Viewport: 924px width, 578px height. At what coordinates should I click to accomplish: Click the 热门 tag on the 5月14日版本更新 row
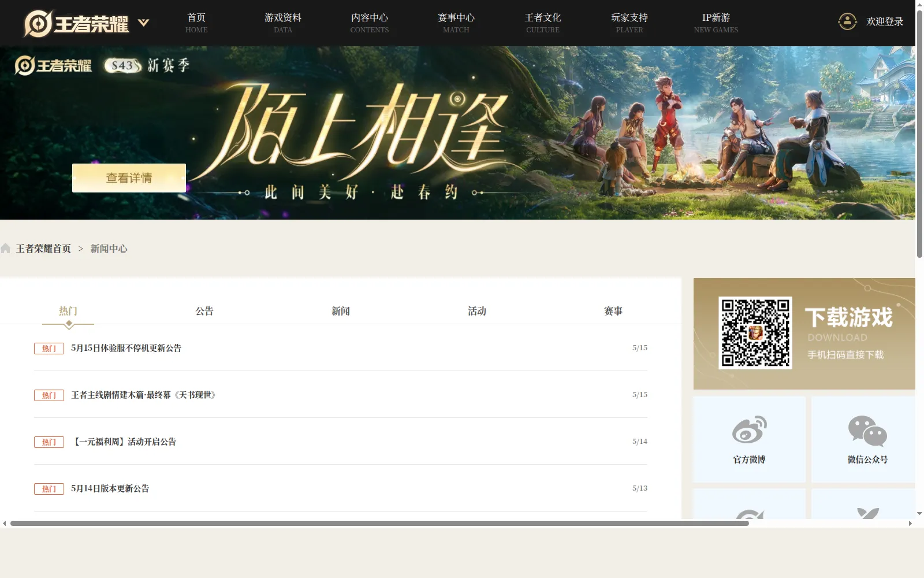tap(49, 489)
